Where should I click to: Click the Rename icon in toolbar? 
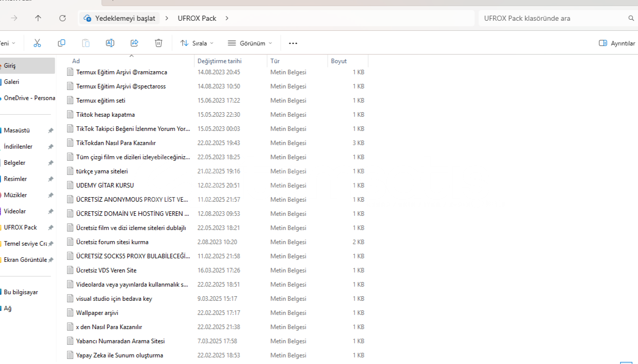click(x=110, y=43)
